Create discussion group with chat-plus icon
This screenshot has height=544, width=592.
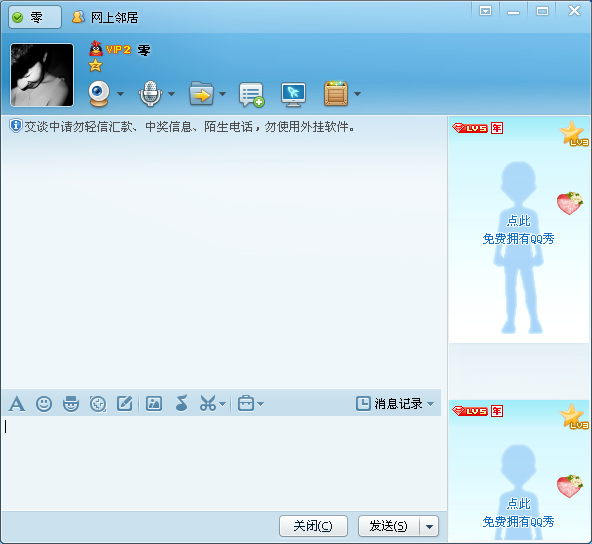point(251,94)
